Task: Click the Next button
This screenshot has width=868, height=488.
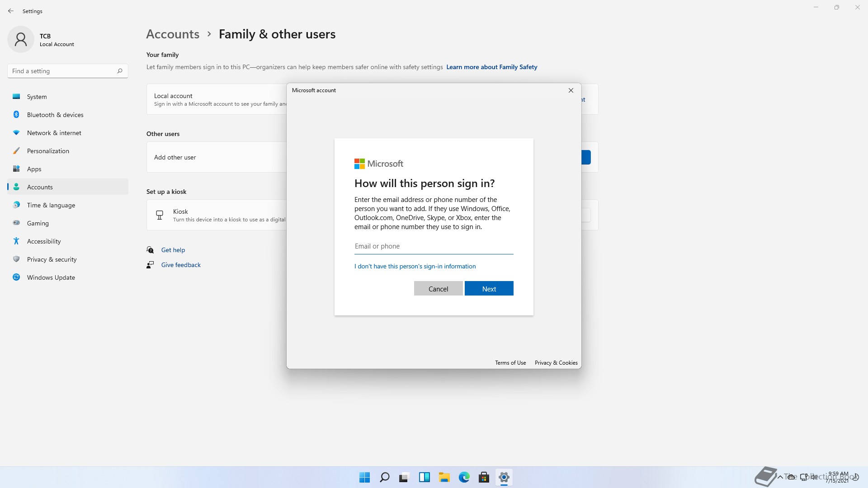Action: pos(489,289)
